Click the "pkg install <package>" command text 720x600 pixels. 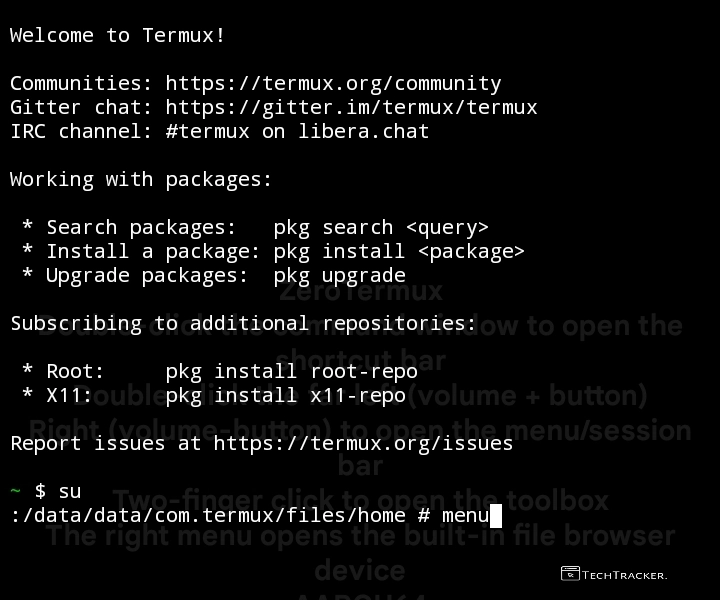click(x=399, y=251)
